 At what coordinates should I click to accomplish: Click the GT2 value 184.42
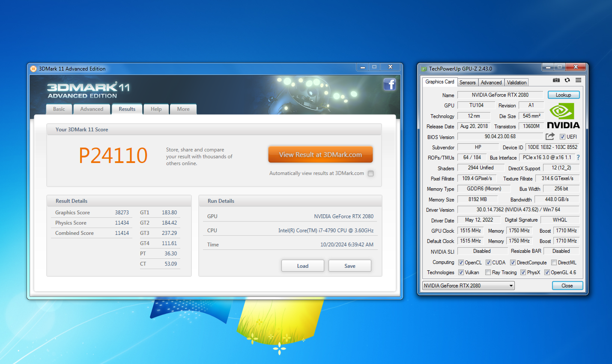click(x=169, y=223)
